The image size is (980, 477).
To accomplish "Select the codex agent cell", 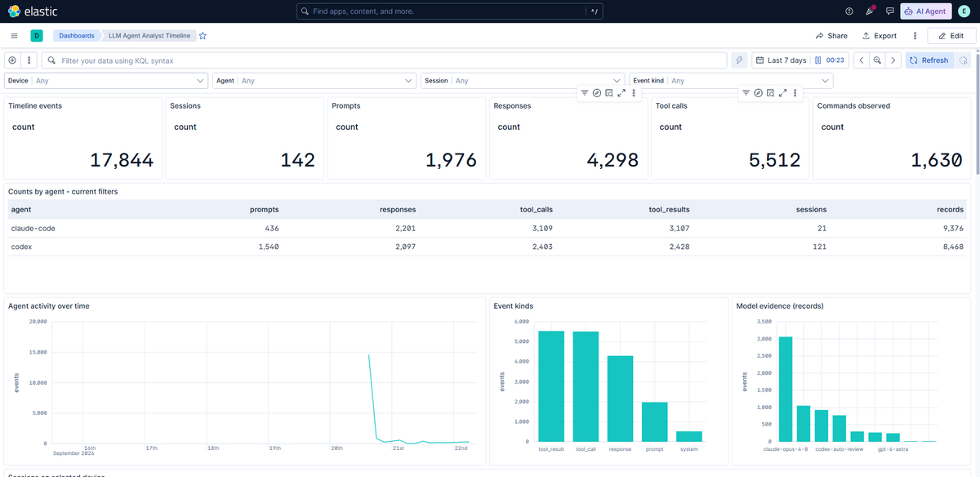I will pyautogui.click(x=21, y=247).
